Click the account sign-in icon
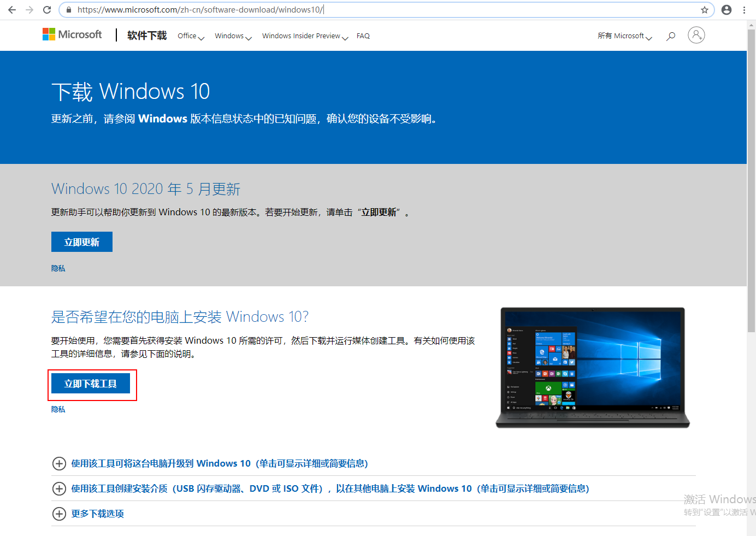Screen dimensions: 756x536 [x=696, y=35]
